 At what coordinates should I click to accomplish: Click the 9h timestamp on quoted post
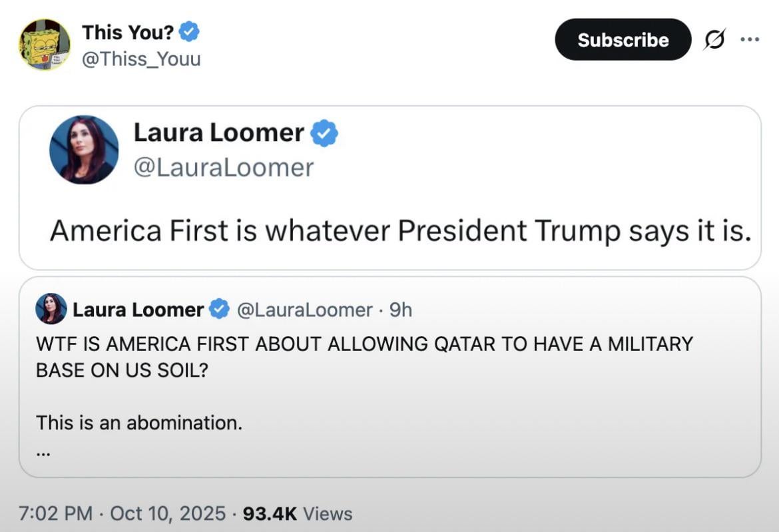[x=401, y=310]
